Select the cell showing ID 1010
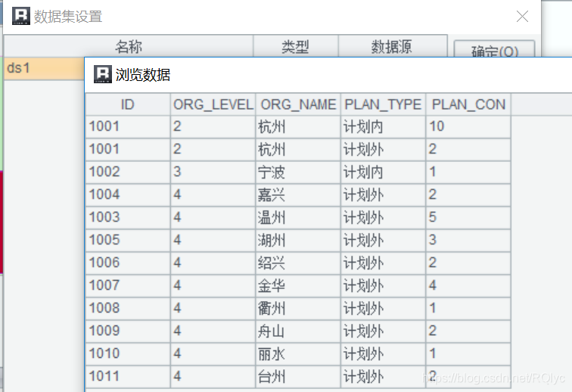Screen dimensions: 572x392 pos(128,353)
